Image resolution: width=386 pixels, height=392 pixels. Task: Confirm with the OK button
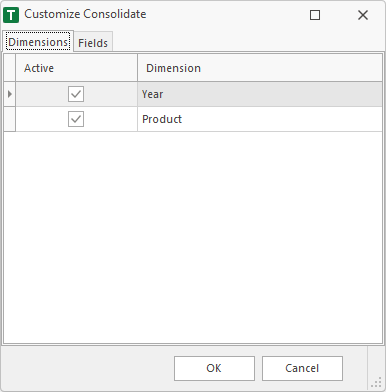(x=214, y=368)
